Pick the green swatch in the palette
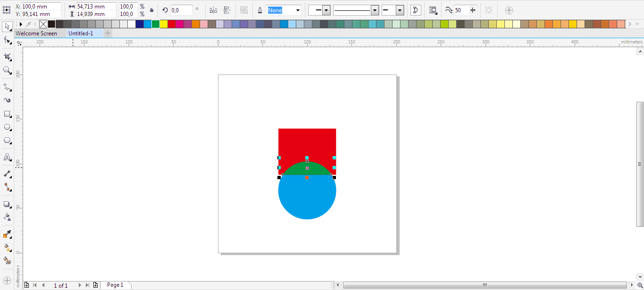Screen dimensions: 644x290 tap(156, 24)
